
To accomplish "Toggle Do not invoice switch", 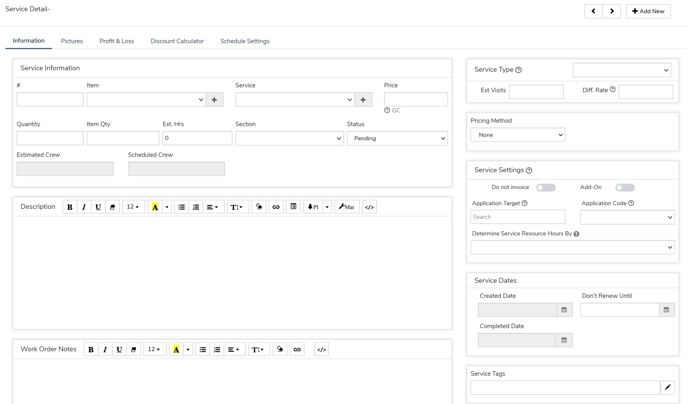I will tap(546, 188).
